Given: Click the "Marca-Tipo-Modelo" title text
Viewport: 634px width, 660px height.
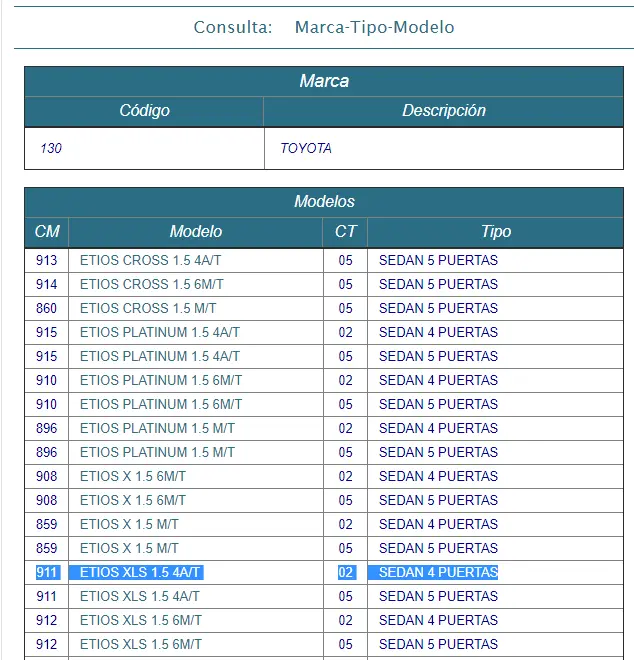Looking at the screenshot, I should (374, 27).
